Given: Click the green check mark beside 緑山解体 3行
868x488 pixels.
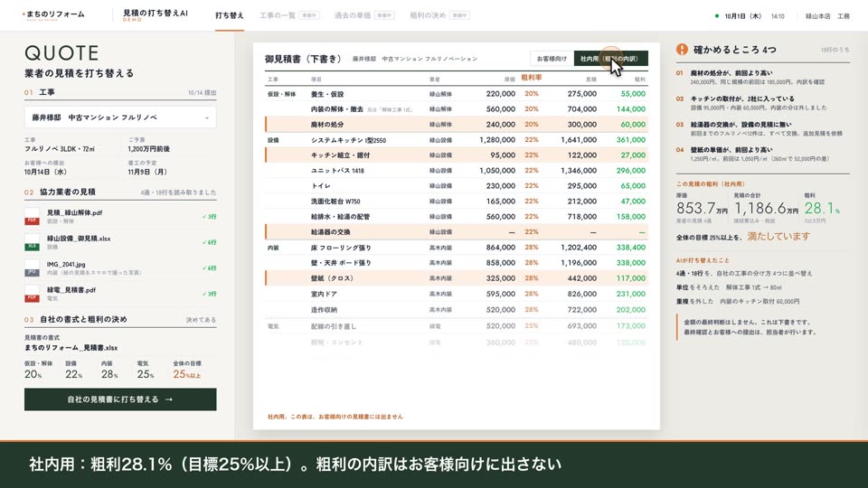Looking at the screenshot, I should [x=204, y=217].
